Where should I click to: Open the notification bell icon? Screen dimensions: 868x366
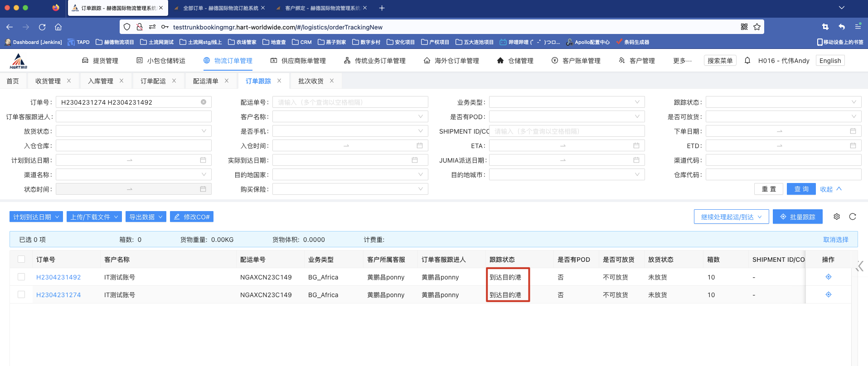point(747,61)
